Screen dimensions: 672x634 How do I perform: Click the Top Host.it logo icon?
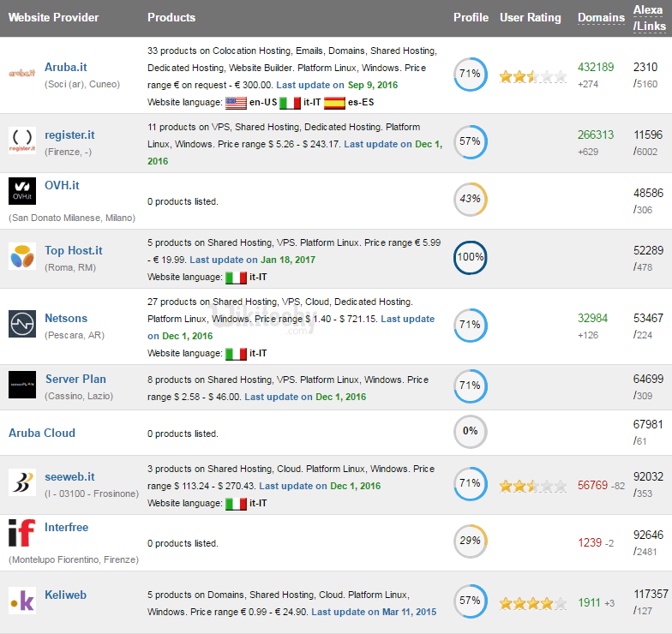pos(21,256)
